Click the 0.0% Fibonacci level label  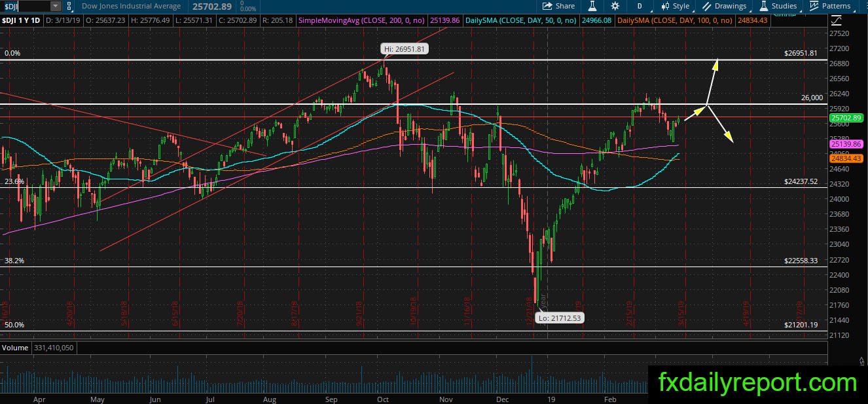click(12, 54)
